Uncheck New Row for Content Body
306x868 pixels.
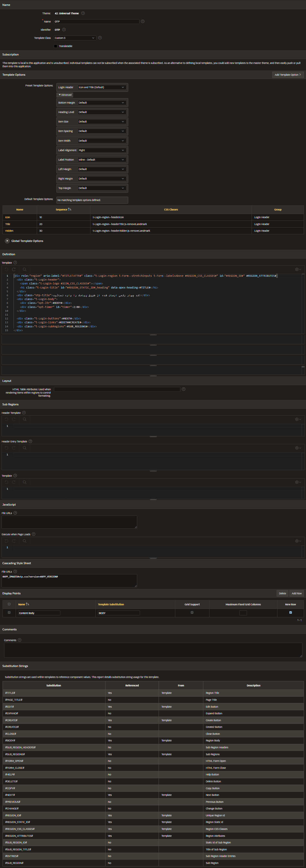click(290, 613)
